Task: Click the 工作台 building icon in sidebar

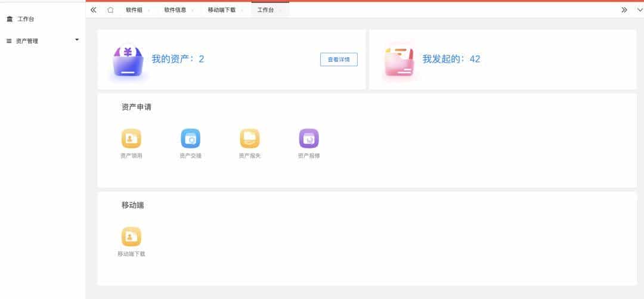Action: pos(10,19)
